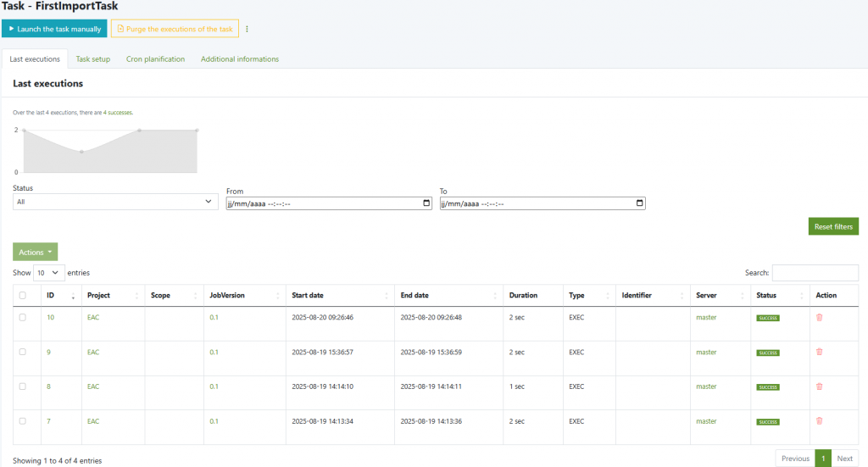Click Launch the task manually button
Viewport: 868px width, 467px height.
[54, 29]
